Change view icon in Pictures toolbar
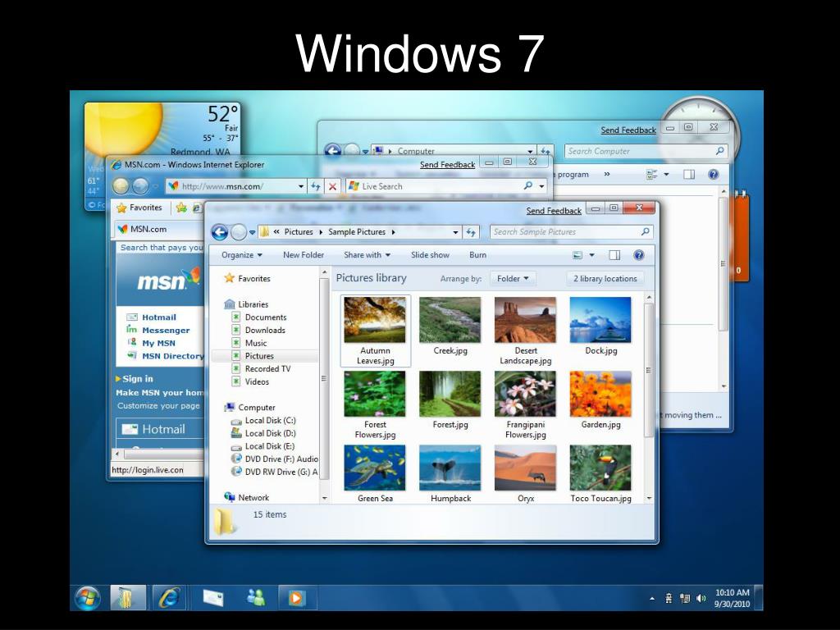This screenshot has height=630, width=840. click(577, 255)
